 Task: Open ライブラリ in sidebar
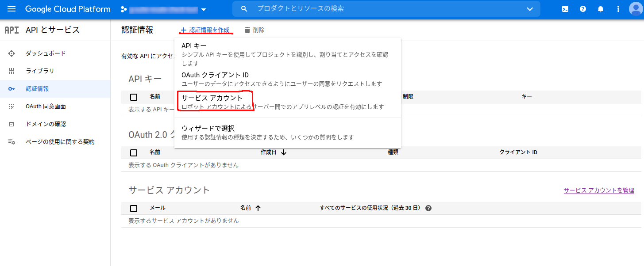pos(55,71)
